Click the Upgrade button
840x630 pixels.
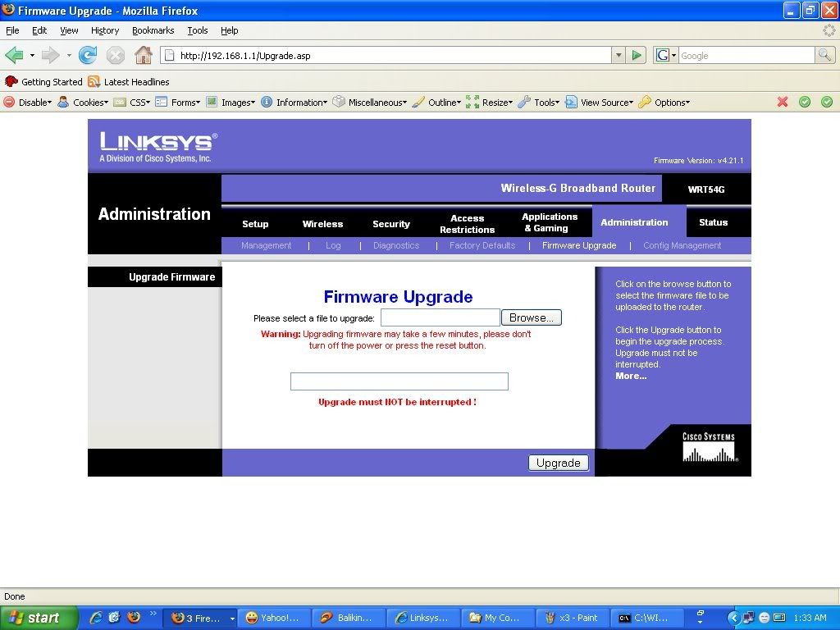[x=558, y=463]
